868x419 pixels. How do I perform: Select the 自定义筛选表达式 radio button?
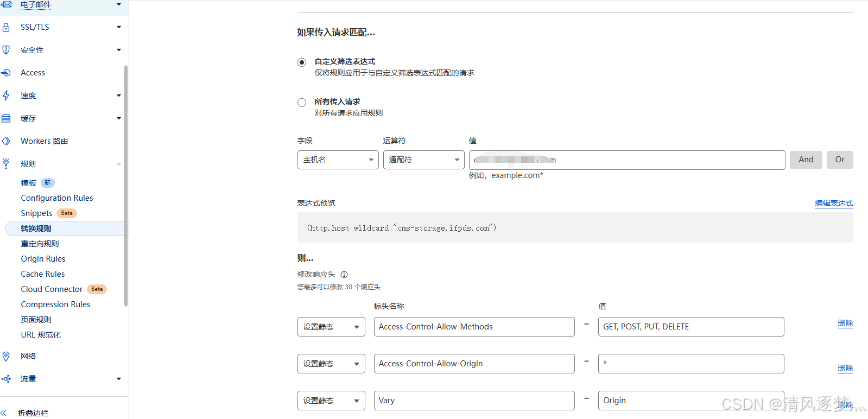coord(302,62)
